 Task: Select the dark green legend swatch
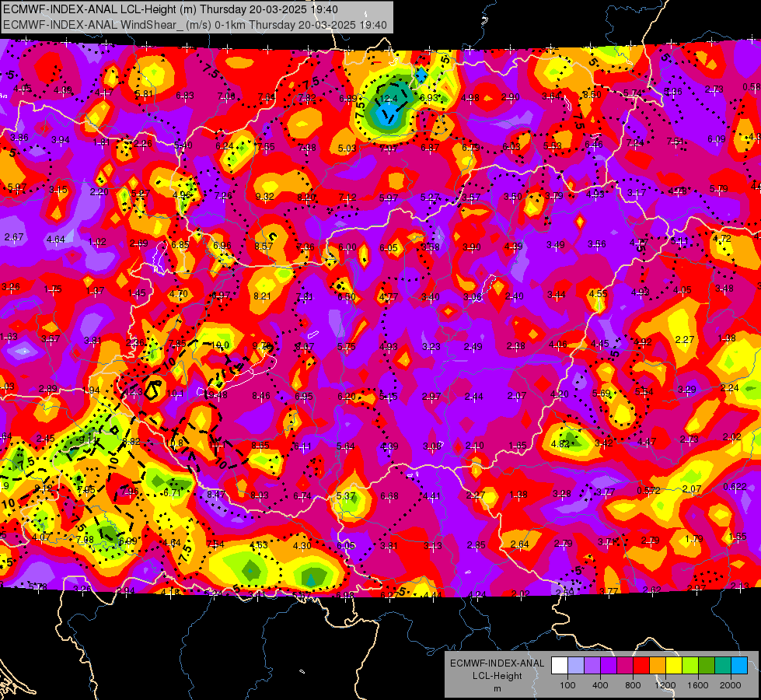(x=707, y=665)
